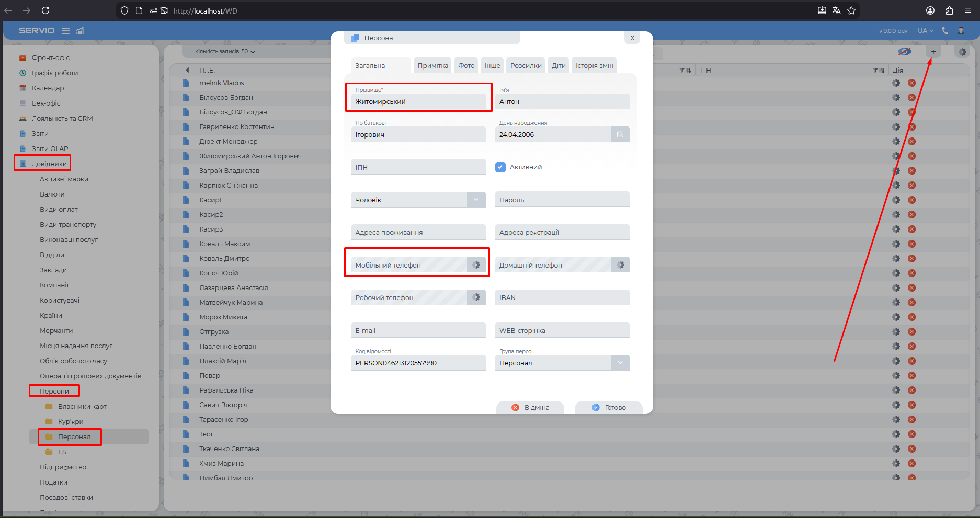Click the chart icon in header
This screenshot has width=980, height=518.
pyautogui.click(x=80, y=31)
